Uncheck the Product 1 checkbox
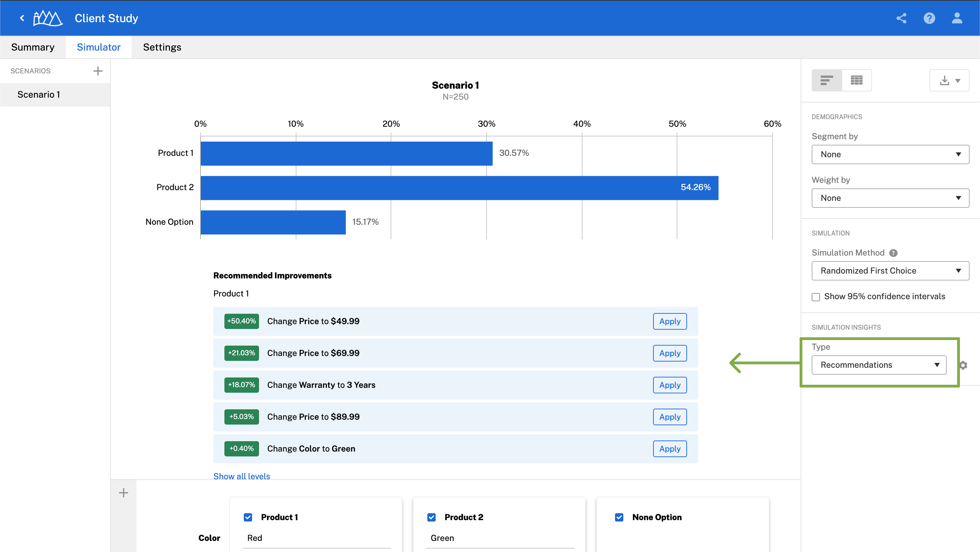The height and width of the screenshot is (552, 980). click(x=248, y=517)
